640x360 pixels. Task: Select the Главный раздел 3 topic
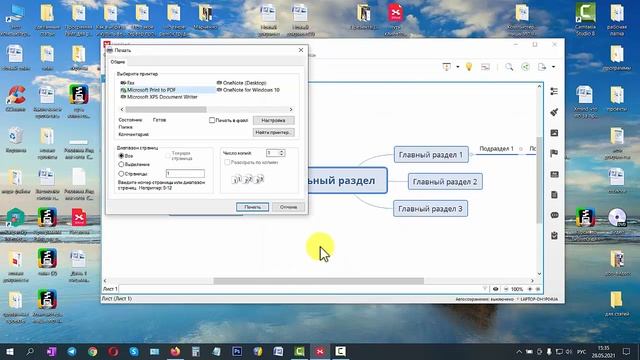[430, 209]
